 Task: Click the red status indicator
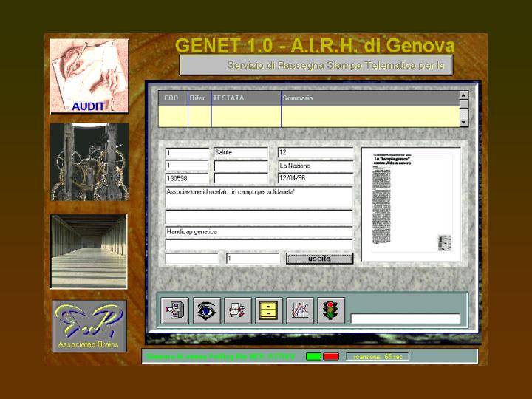(331, 357)
